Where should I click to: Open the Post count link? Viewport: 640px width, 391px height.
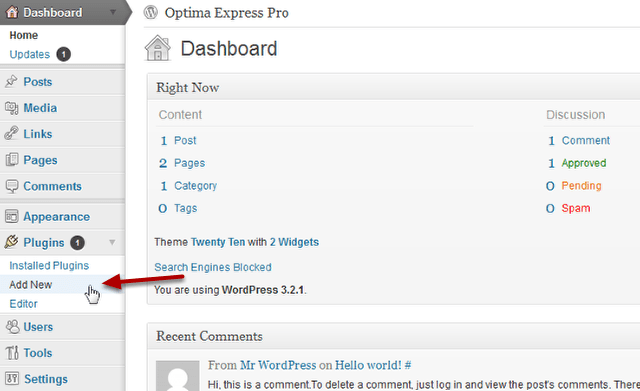coord(185,140)
